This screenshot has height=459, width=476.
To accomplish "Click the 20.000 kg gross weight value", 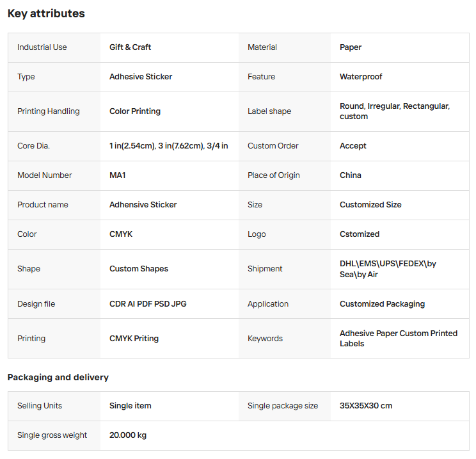I will tap(128, 435).
